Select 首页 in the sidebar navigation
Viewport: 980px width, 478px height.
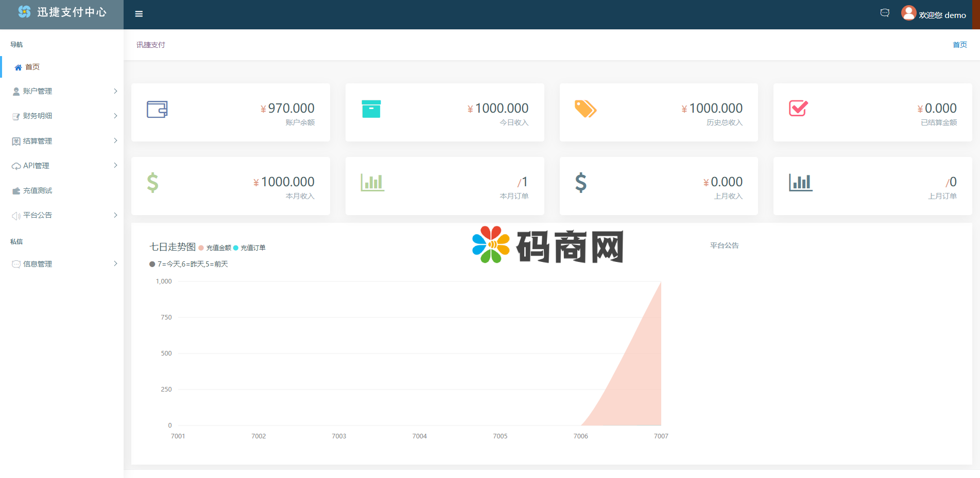[32, 67]
